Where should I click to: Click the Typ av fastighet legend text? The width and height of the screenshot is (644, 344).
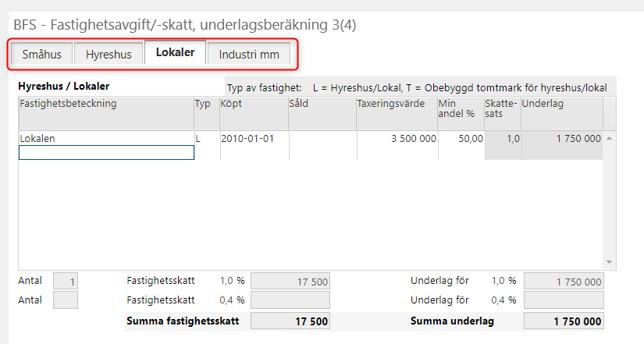[417, 88]
